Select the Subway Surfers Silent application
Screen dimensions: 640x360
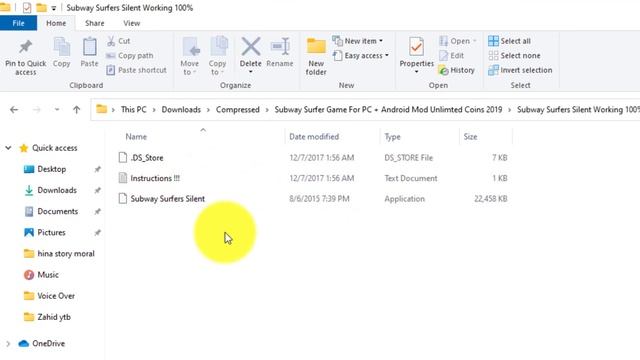[x=167, y=199]
